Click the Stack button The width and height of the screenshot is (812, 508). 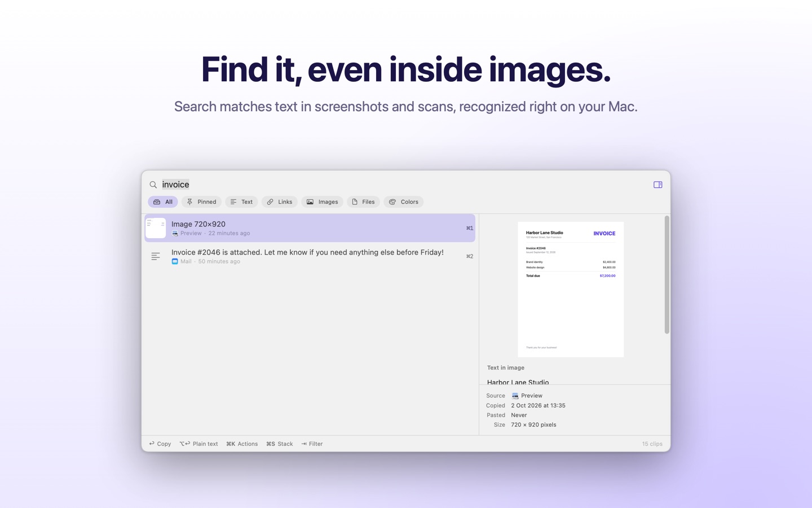point(280,444)
